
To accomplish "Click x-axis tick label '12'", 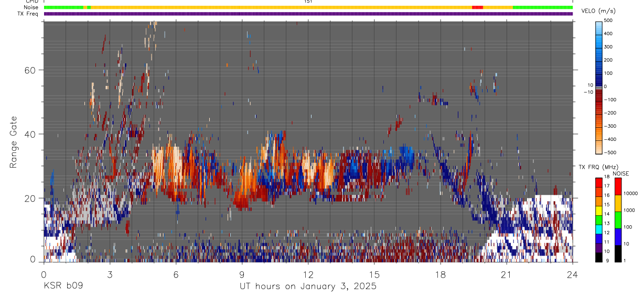I will pyautogui.click(x=308, y=274).
